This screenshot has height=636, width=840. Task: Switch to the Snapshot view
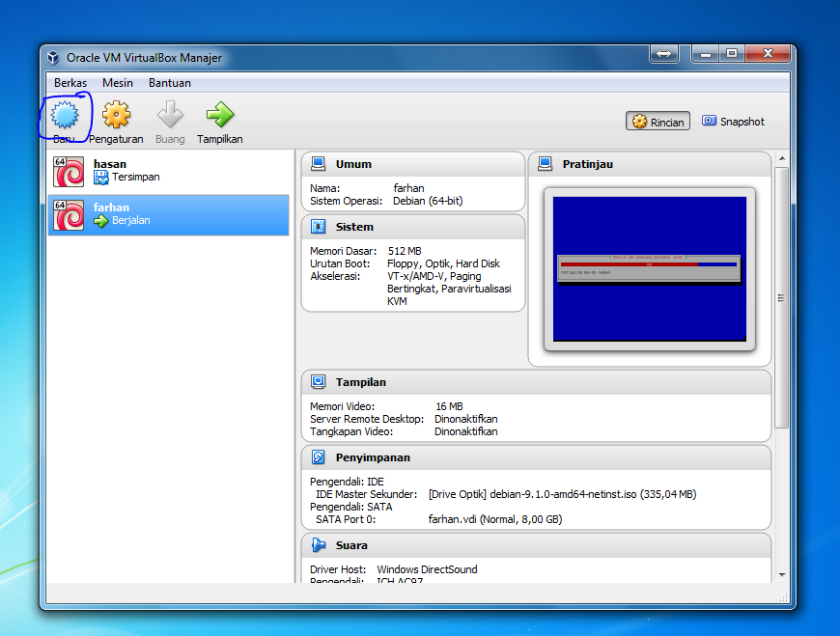[733, 121]
